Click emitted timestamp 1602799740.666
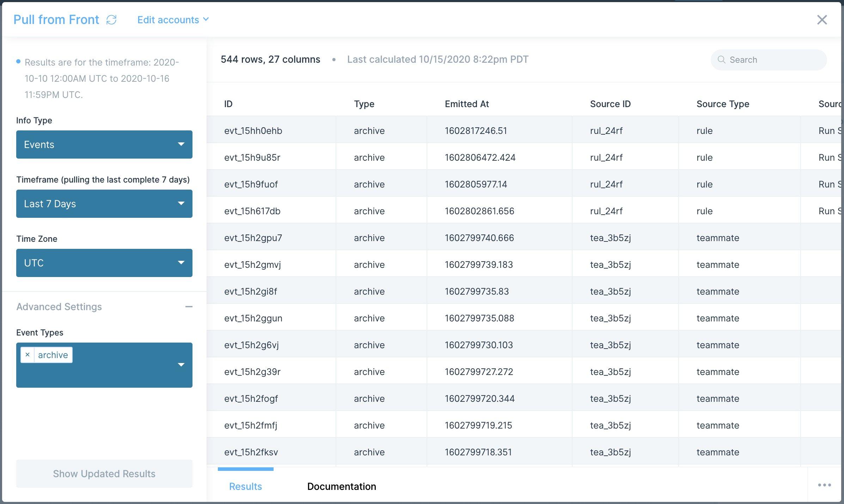Screen dimensions: 844x504 coord(479,238)
